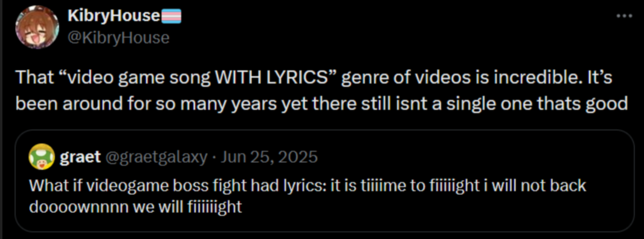
Task: Open the @KibryHouse handle link
Action: [118, 38]
